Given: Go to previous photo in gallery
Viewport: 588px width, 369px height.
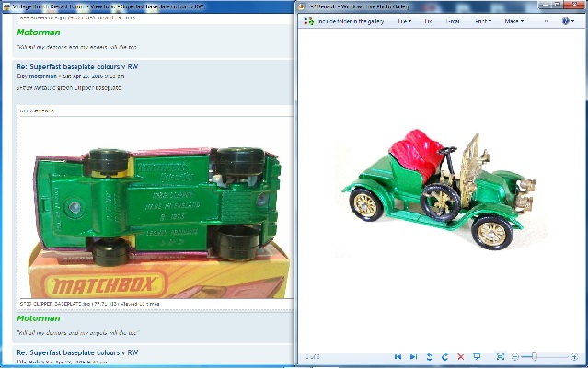Looking at the screenshot, I should click(398, 356).
